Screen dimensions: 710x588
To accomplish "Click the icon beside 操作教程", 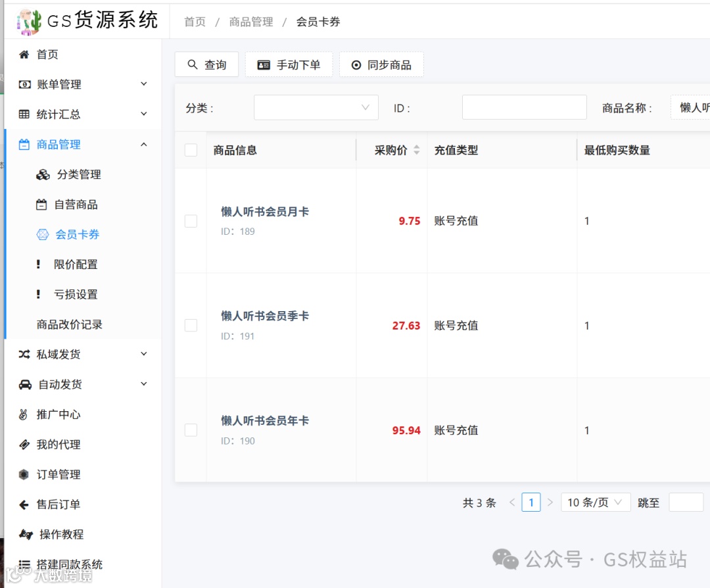I will tap(26, 535).
